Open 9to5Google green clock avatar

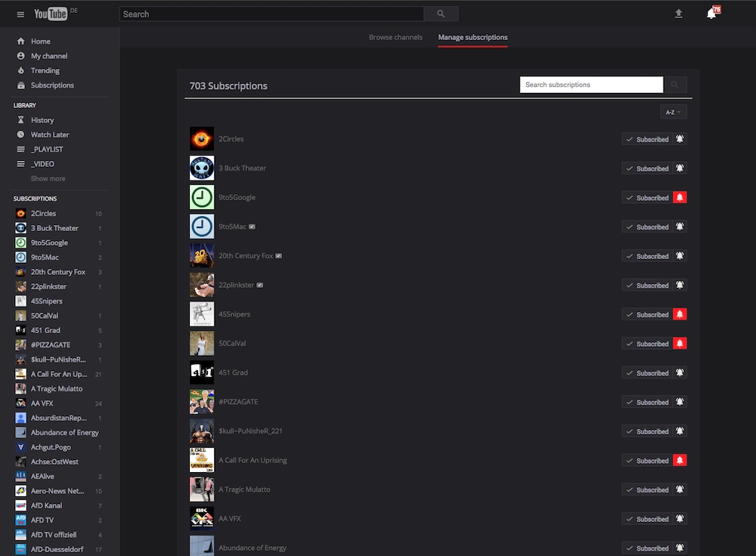(x=202, y=197)
